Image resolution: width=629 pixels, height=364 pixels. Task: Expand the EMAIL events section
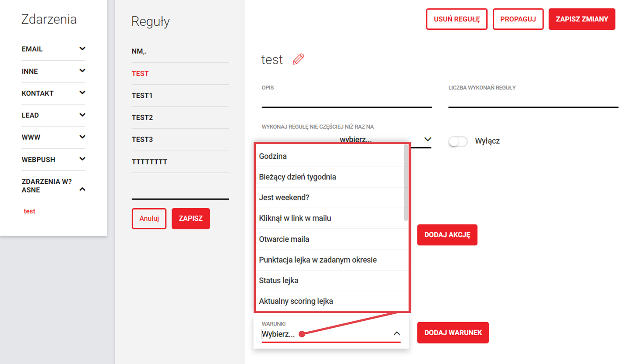click(82, 49)
